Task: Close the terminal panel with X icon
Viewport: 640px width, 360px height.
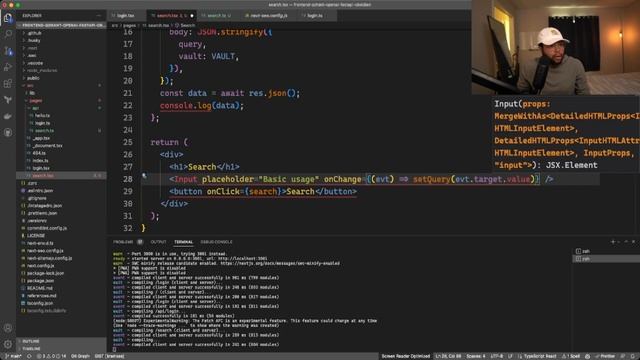Action: click(x=633, y=242)
